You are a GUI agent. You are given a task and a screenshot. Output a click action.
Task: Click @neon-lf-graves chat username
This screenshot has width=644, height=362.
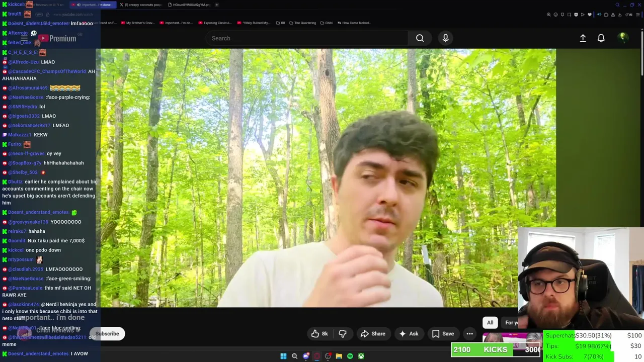26,153
